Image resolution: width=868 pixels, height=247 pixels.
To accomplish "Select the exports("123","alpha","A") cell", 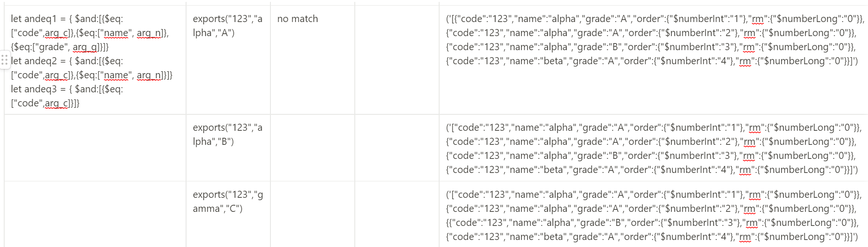I will coord(228,26).
